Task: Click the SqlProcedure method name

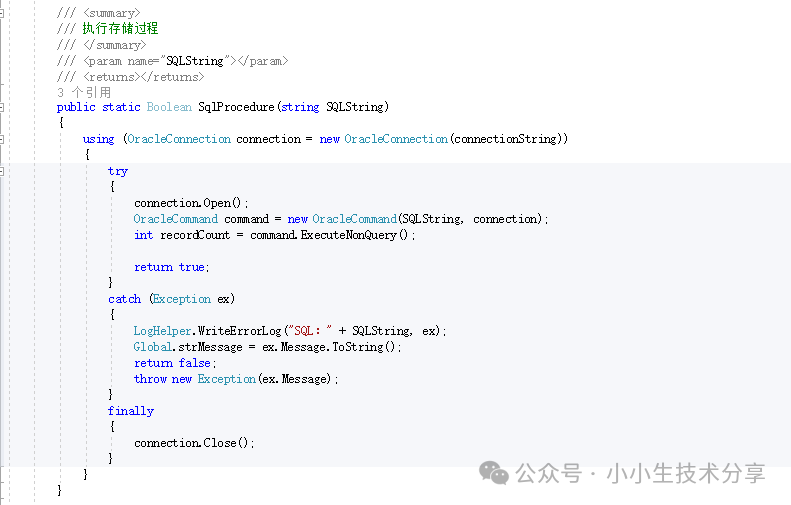Action: [x=236, y=107]
